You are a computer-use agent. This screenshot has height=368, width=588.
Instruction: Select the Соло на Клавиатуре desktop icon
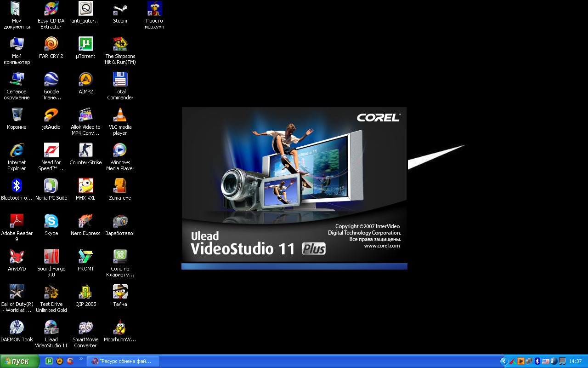120,257
